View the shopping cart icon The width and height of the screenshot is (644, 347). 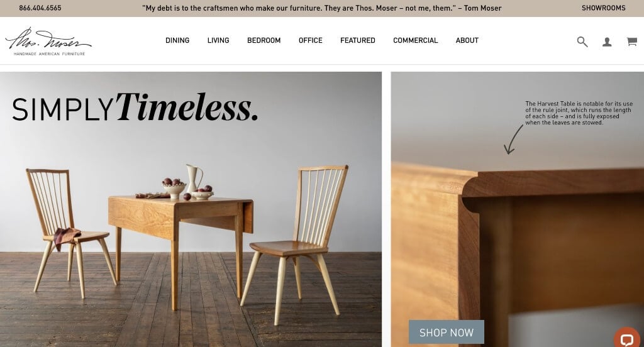click(631, 41)
